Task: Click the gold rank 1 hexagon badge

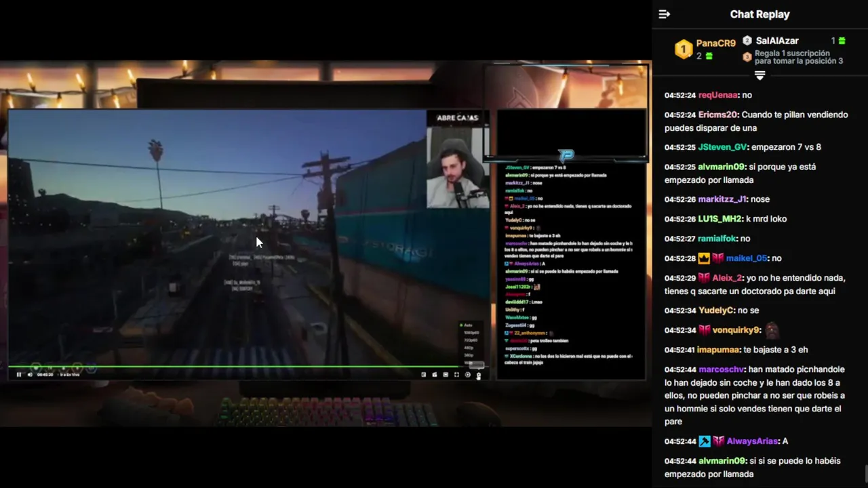Action: [x=684, y=49]
